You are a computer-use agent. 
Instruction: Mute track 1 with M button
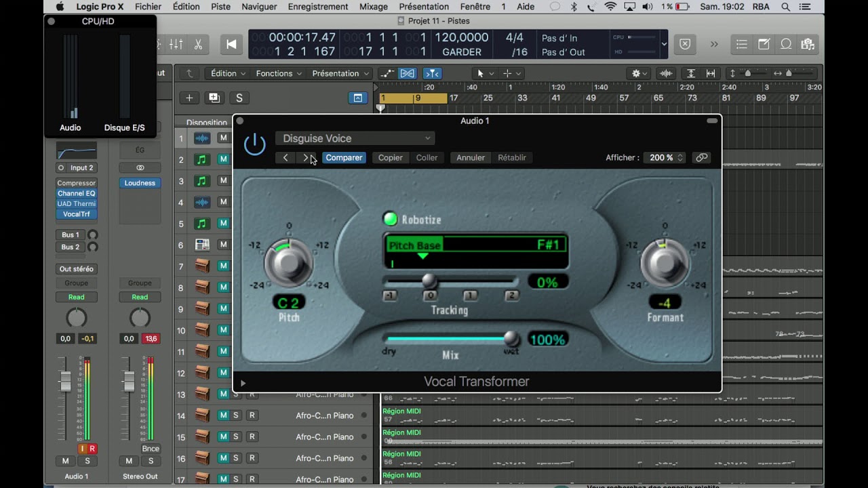223,138
